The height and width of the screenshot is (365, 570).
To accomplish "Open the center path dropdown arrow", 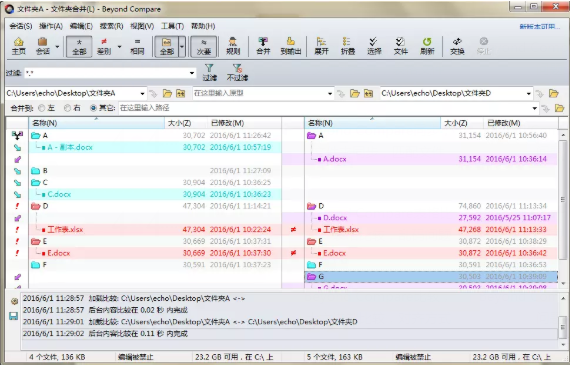I will (x=330, y=93).
